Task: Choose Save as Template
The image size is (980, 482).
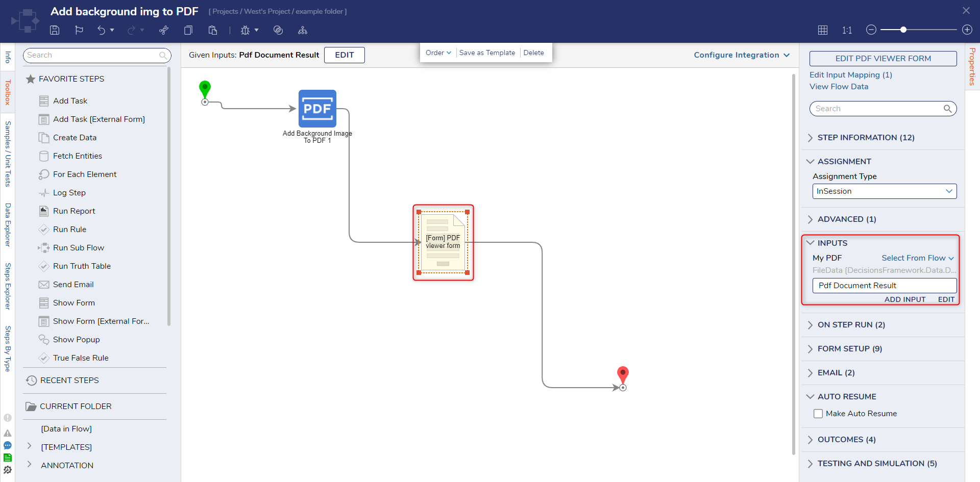Action: coord(487,53)
